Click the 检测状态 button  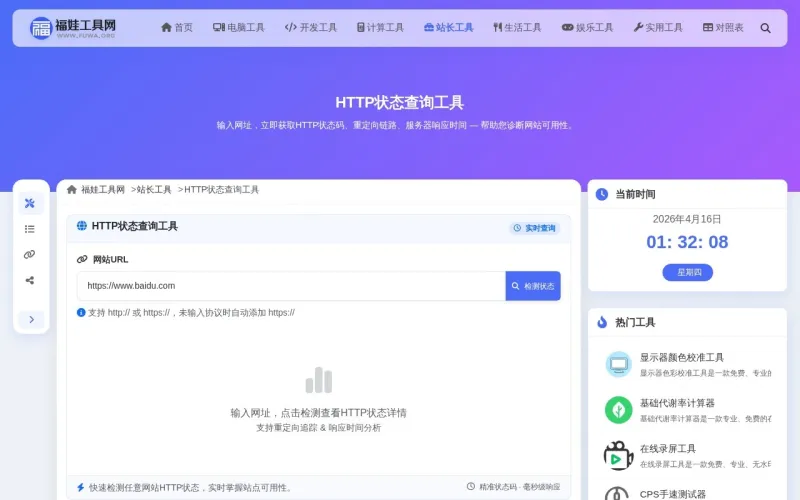tap(533, 286)
